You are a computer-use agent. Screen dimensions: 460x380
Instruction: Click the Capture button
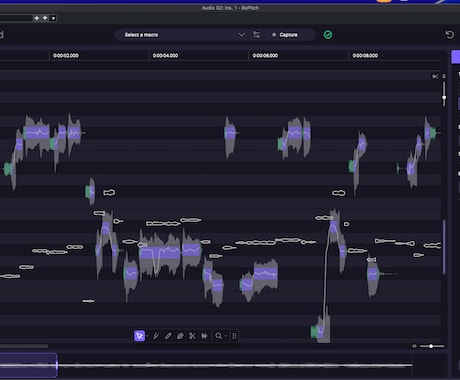[x=285, y=35]
